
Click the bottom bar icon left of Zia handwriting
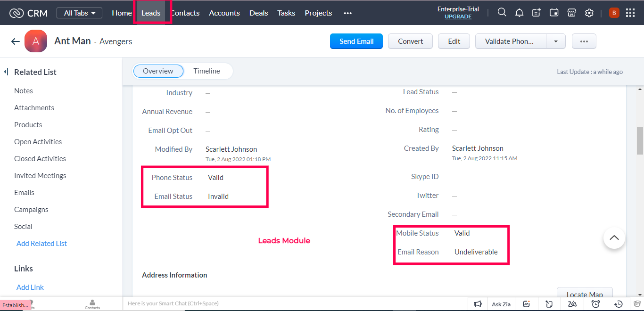549,304
